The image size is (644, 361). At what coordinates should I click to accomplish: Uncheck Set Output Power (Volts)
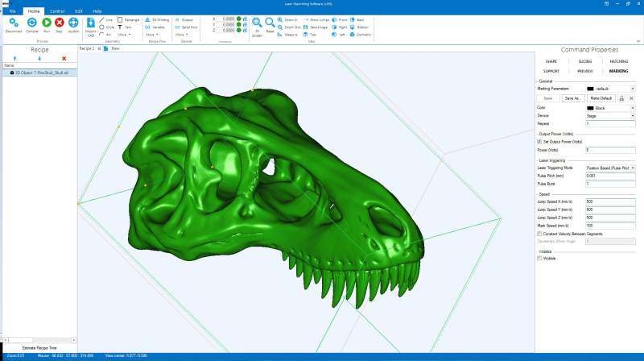coord(539,141)
